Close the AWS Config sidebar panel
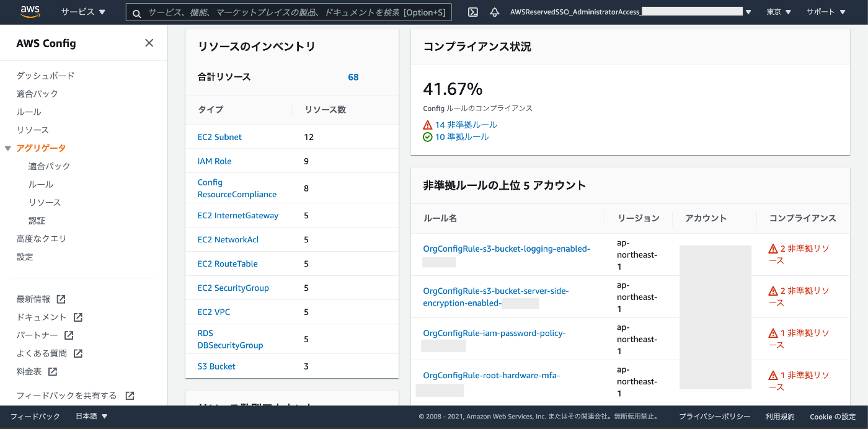The height and width of the screenshot is (429, 868). coord(149,43)
